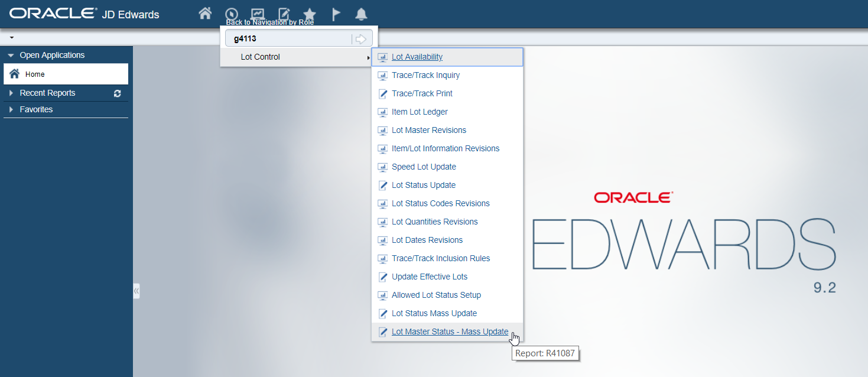
Task: Click the Lot Status Update report icon
Action: point(382,186)
